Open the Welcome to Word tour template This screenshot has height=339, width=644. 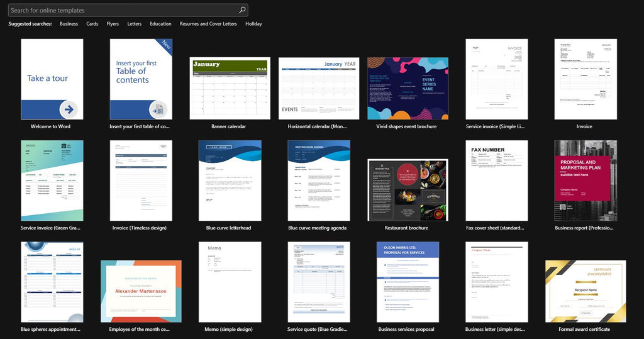pyautogui.click(x=52, y=79)
